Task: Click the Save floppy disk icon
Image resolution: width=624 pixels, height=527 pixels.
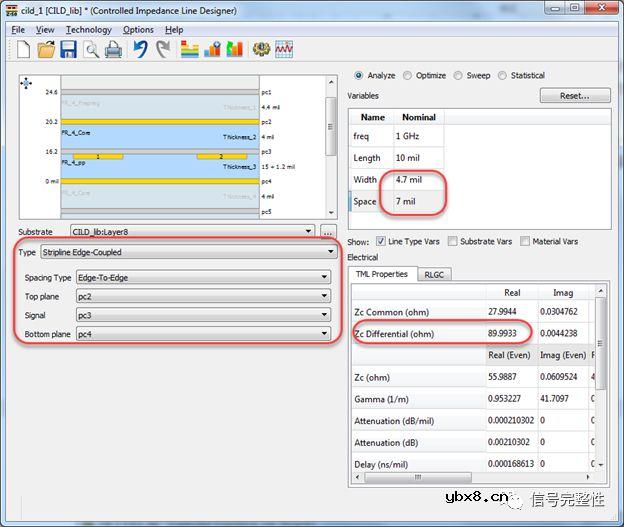Action: point(69,49)
